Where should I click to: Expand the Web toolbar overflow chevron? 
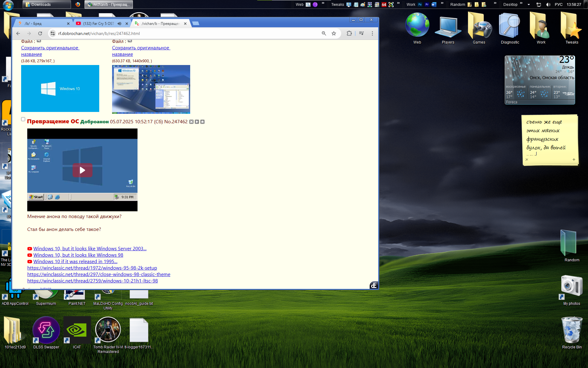(x=323, y=3)
